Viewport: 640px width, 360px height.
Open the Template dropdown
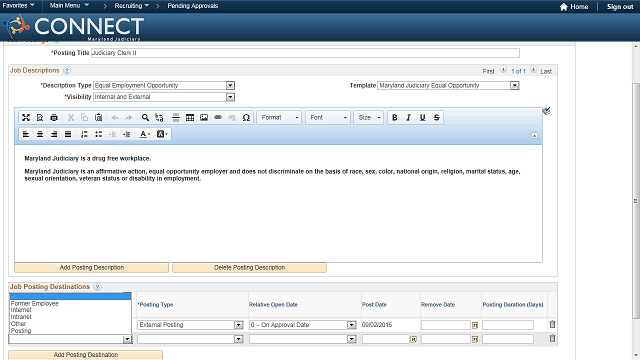(515, 85)
